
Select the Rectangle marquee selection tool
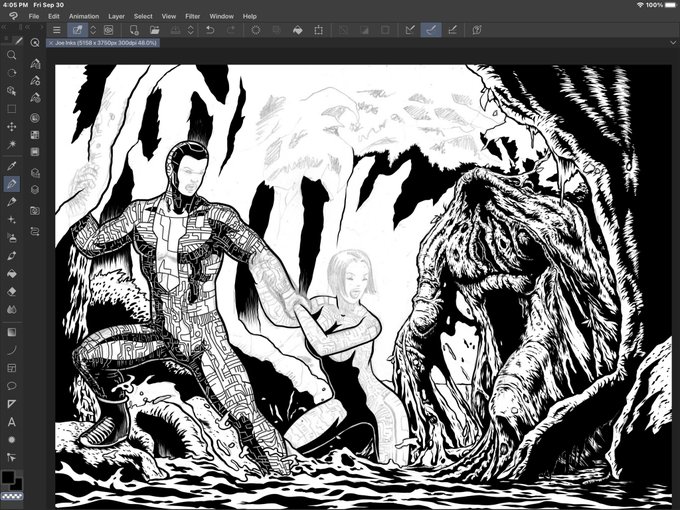click(11, 109)
